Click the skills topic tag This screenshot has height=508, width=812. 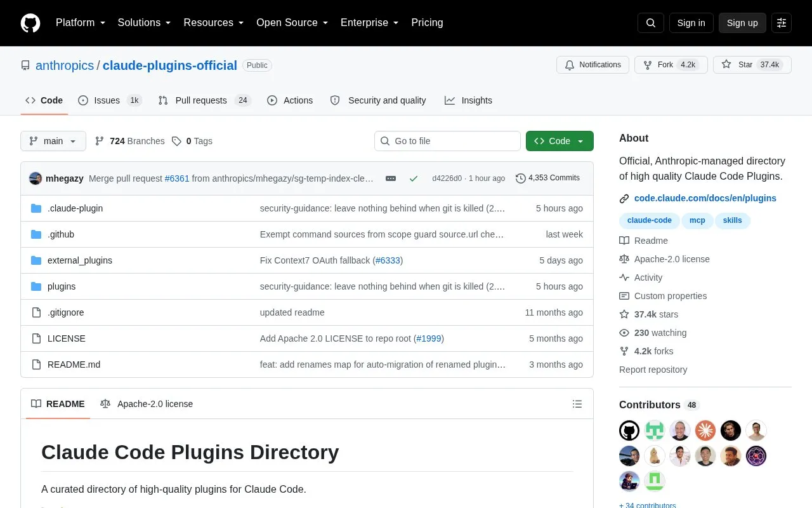click(733, 220)
